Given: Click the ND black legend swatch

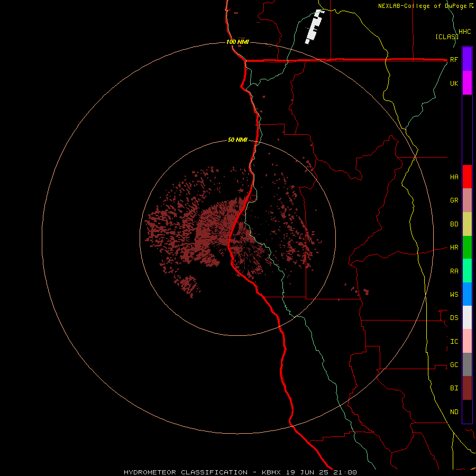Looking at the screenshot, I should 467,411.
